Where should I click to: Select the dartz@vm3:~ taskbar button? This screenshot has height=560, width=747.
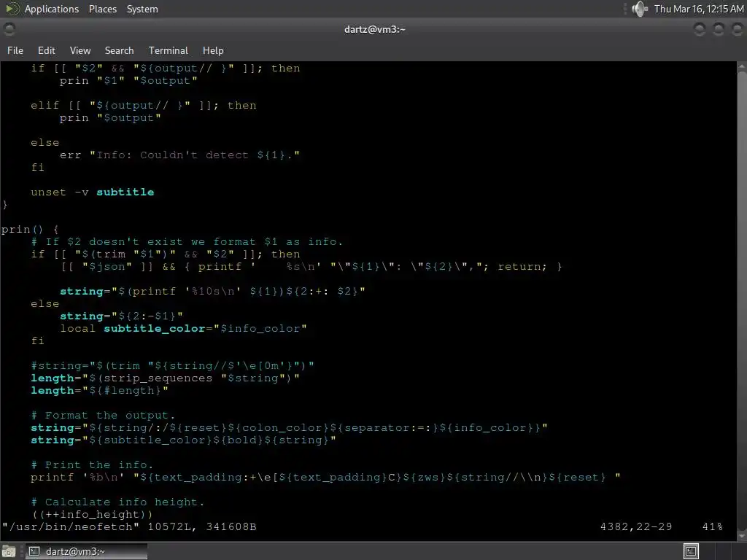pyautogui.click(x=86, y=551)
